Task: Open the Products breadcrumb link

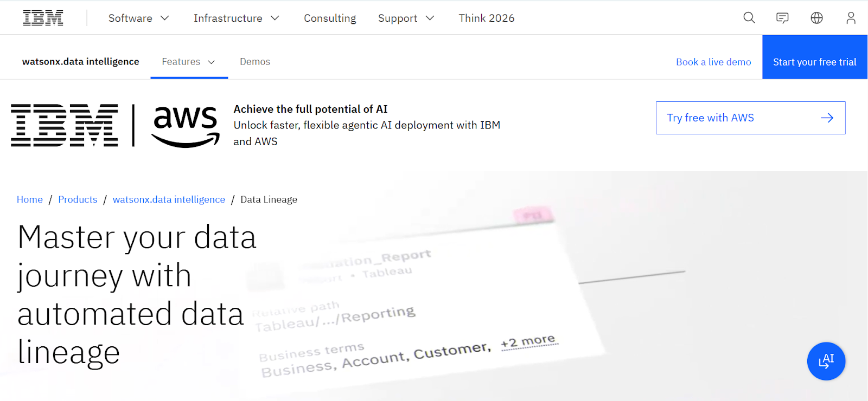Action: 77,199
